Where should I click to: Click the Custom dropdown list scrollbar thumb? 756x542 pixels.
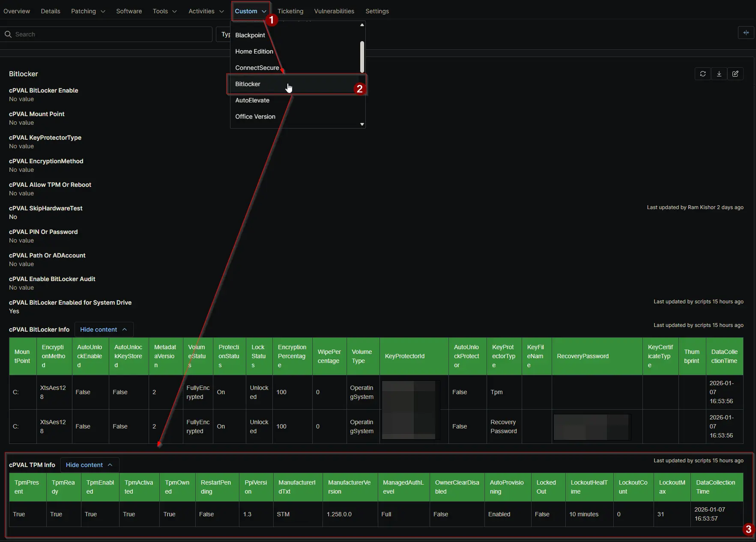click(362, 57)
